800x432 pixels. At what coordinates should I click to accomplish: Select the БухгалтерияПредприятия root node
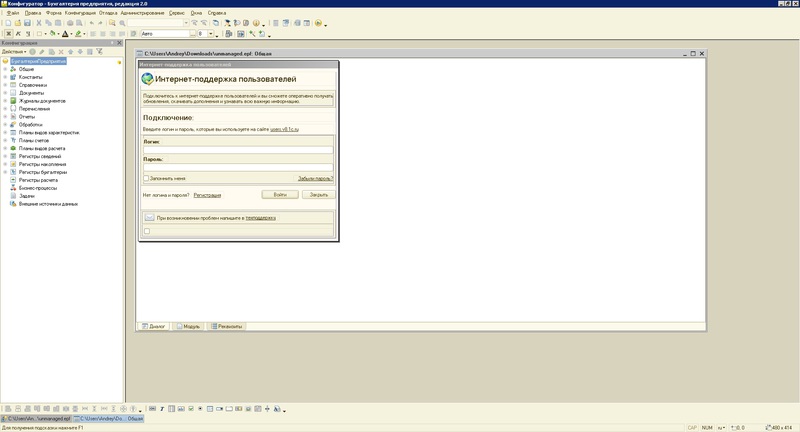pyautogui.click(x=38, y=61)
